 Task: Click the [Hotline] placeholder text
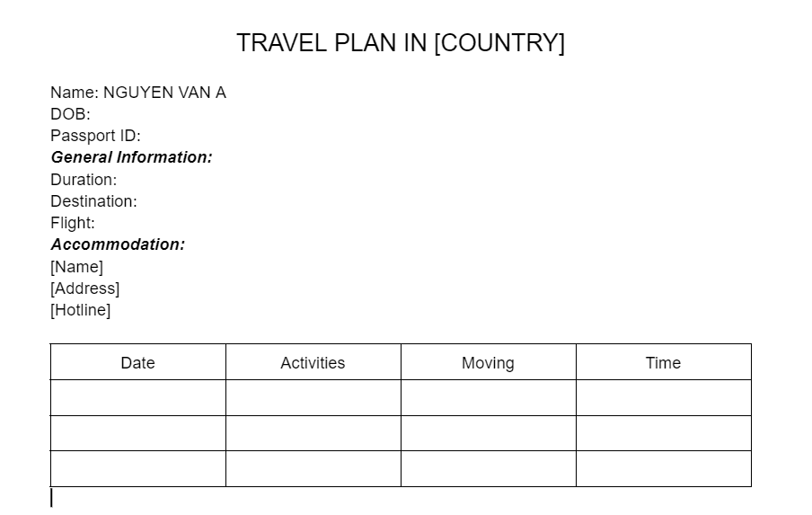(x=81, y=310)
